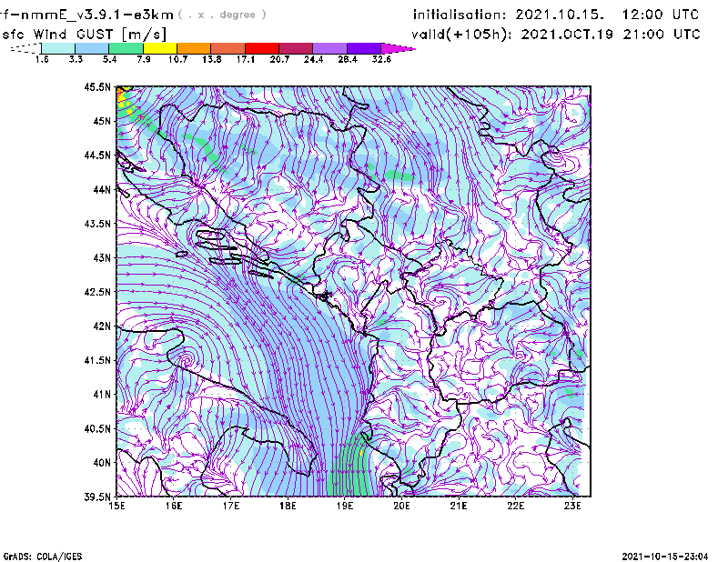The width and height of the screenshot is (728, 562).
Task: Click the legend value '10.7'
Action: [x=177, y=59]
